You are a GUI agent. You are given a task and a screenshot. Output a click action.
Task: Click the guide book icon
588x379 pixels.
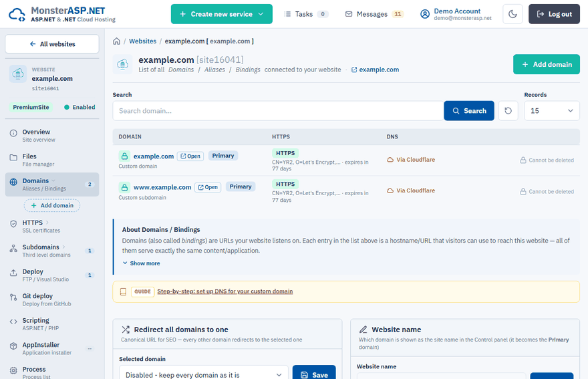point(123,291)
